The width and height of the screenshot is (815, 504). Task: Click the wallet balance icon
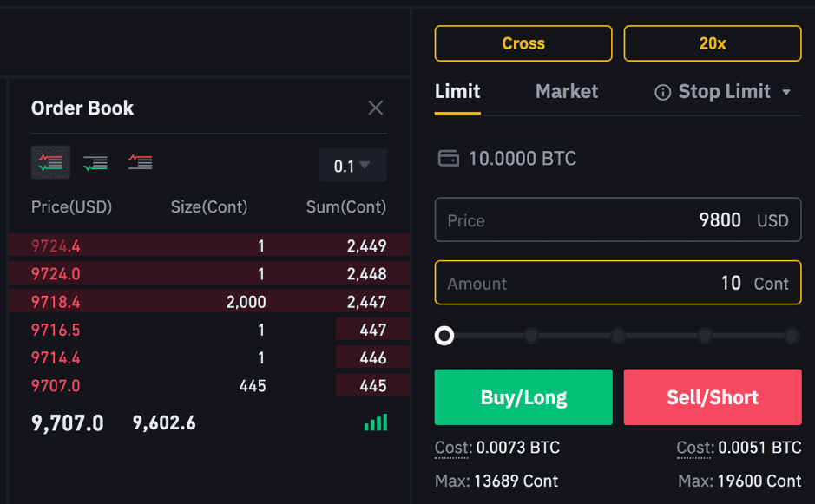point(448,158)
